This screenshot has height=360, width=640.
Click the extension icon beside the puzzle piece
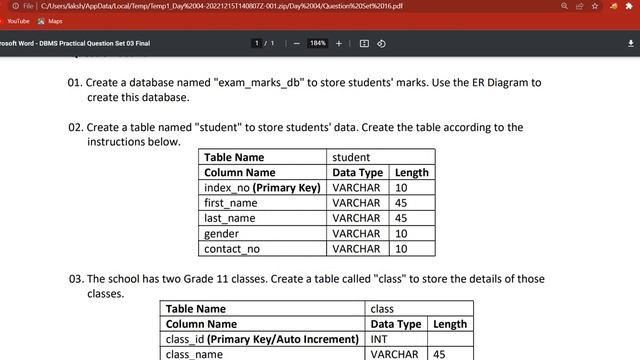[613, 6]
